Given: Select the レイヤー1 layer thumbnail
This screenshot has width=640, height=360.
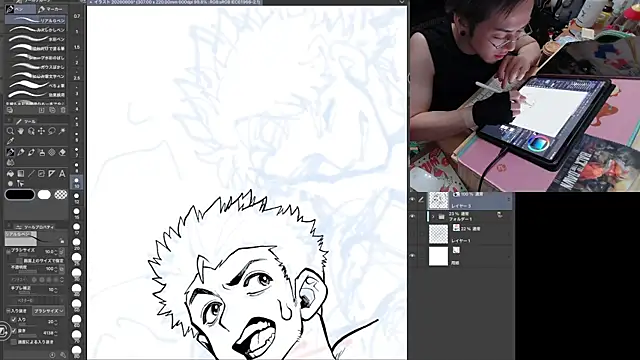Looking at the screenshot, I should tap(438, 234).
